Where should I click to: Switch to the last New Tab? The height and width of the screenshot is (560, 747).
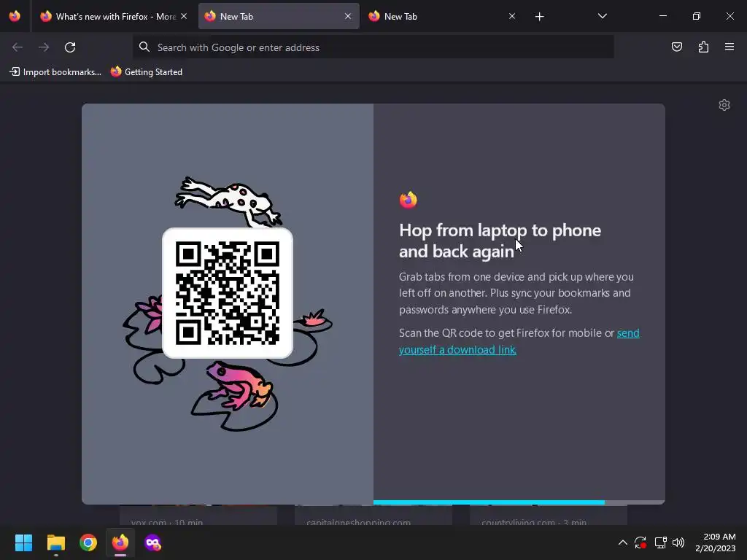[443, 16]
